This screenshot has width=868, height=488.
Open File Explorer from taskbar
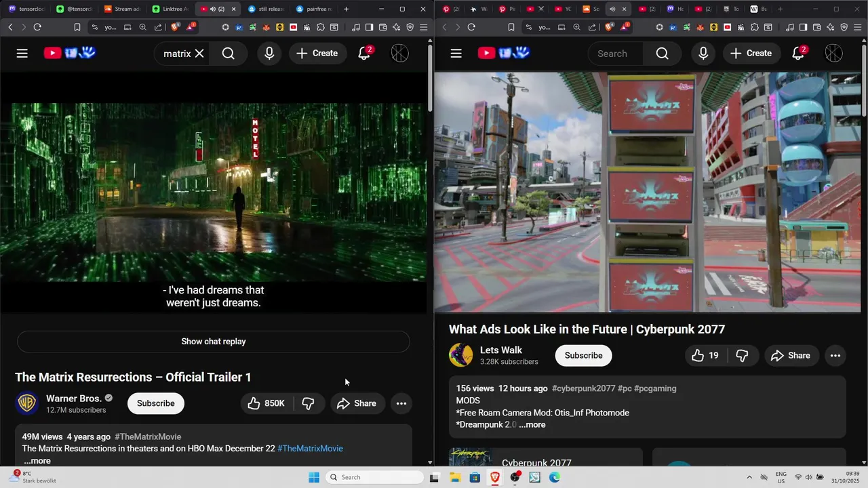click(x=454, y=477)
